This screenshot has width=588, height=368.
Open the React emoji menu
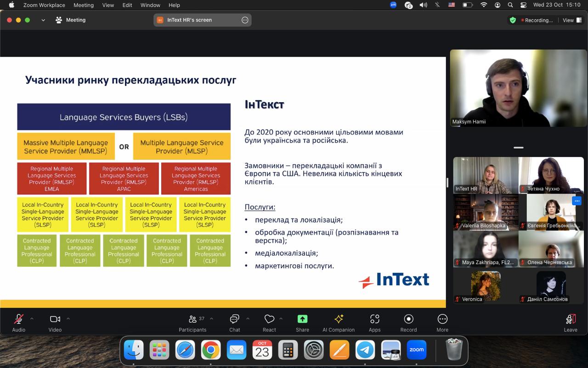point(269,322)
